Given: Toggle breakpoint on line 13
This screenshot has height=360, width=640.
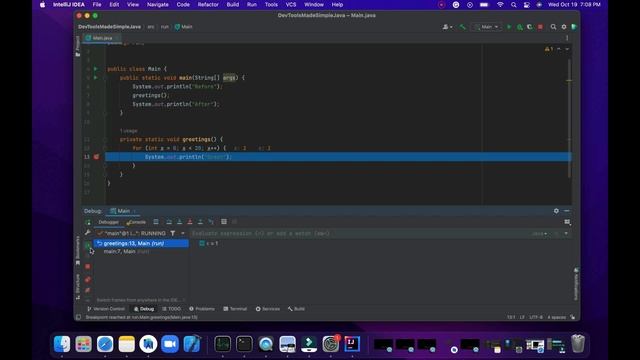Looking at the screenshot, I should [x=96, y=157].
